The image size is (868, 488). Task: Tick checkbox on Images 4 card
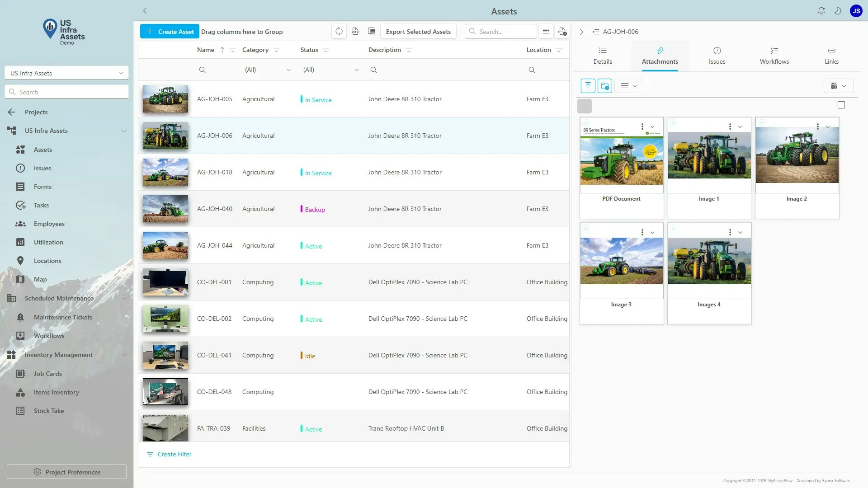(x=674, y=229)
